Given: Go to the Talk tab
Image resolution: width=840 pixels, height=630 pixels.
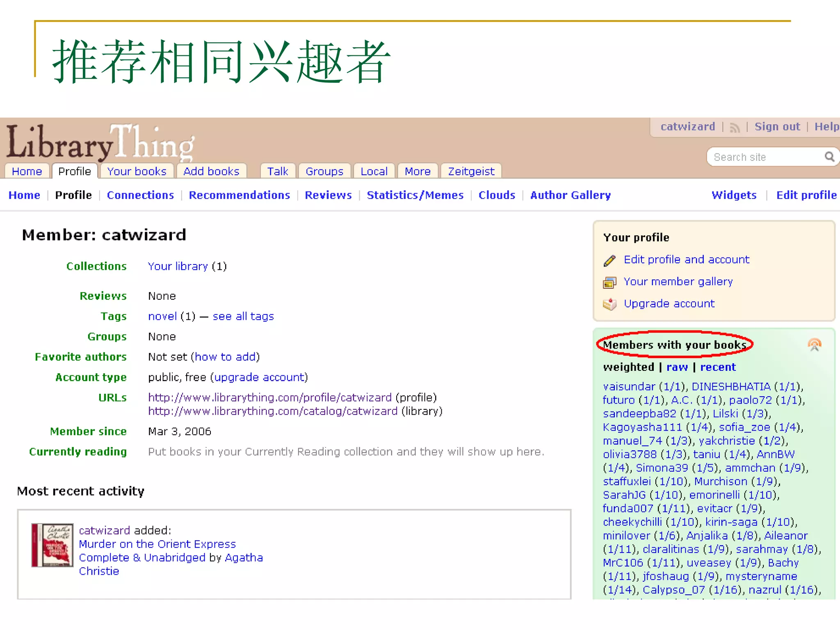Looking at the screenshot, I should (278, 171).
